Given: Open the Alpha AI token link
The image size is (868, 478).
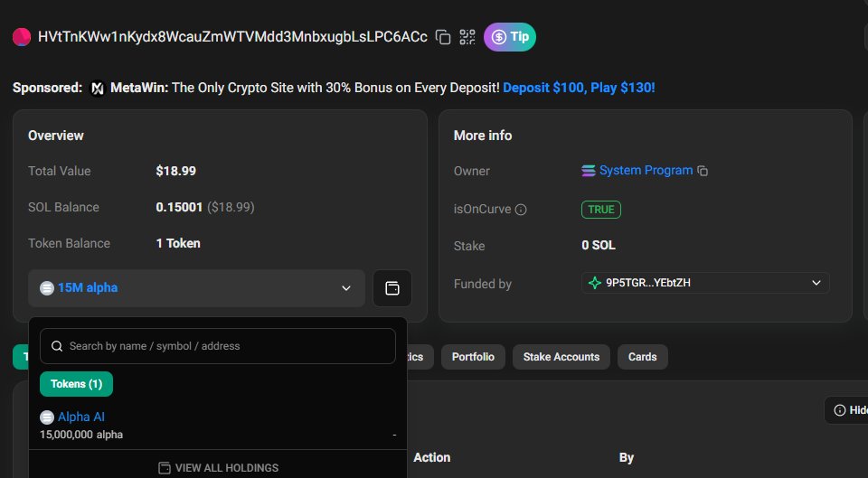Looking at the screenshot, I should (x=81, y=417).
